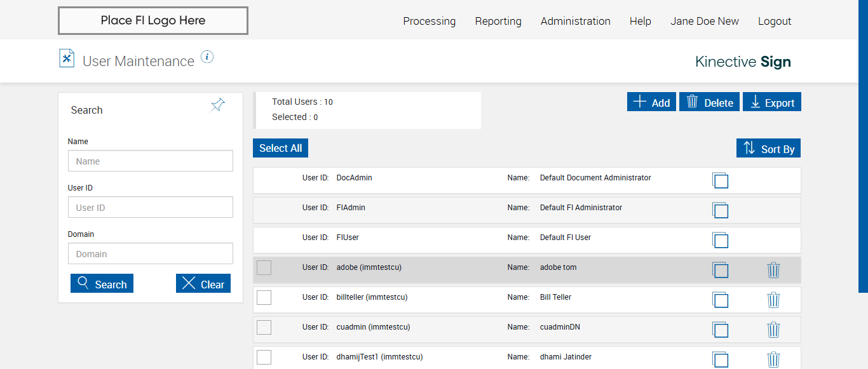Open the Processing menu
The width and height of the screenshot is (868, 369).
[429, 21]
